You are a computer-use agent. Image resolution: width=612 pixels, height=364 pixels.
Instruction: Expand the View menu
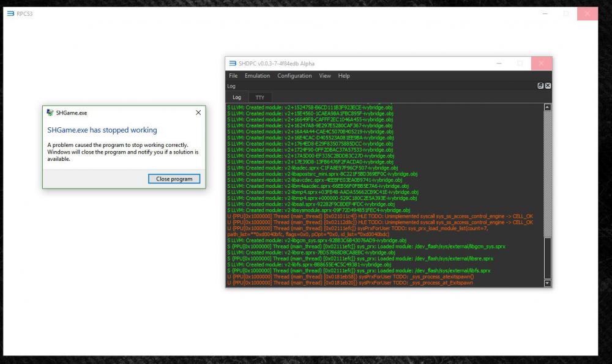(x=325, y=76)
